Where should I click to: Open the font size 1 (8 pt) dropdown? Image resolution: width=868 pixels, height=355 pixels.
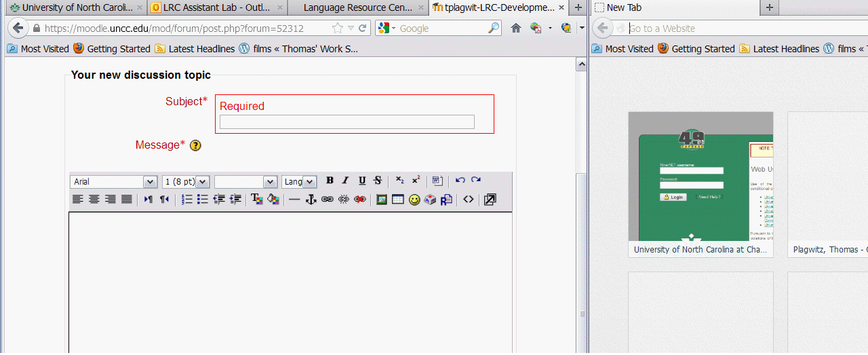[185, 182]
